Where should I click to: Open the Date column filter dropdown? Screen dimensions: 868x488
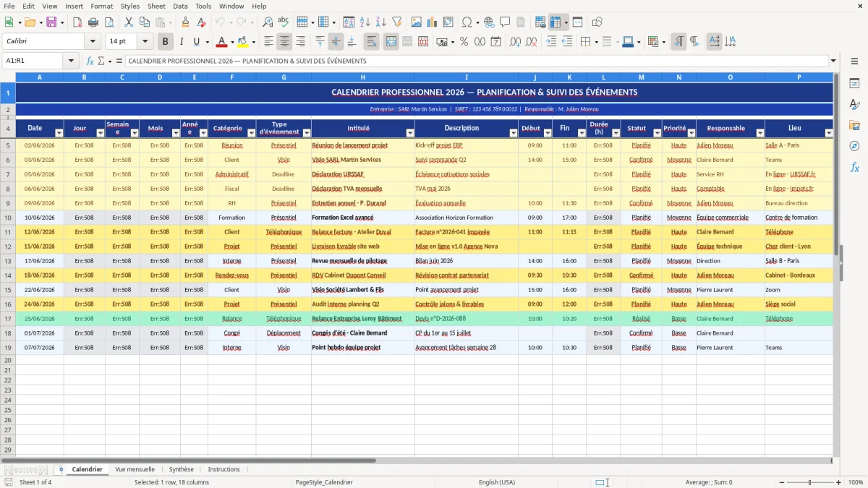coord(58,133)
